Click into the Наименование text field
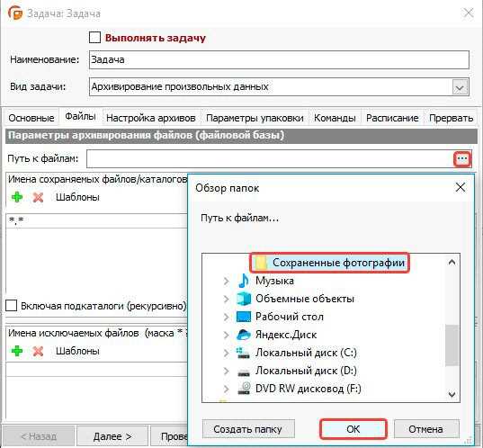 279,59
